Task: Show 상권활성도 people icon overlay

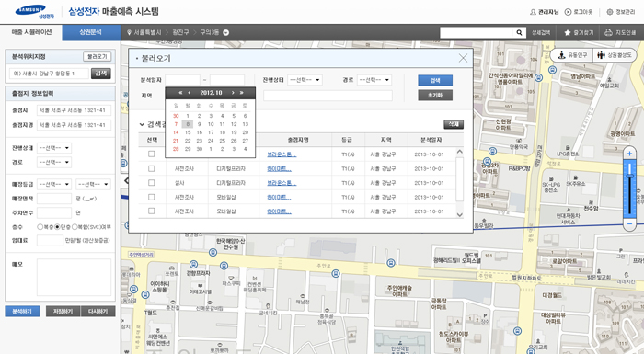Action: [602, 55]
